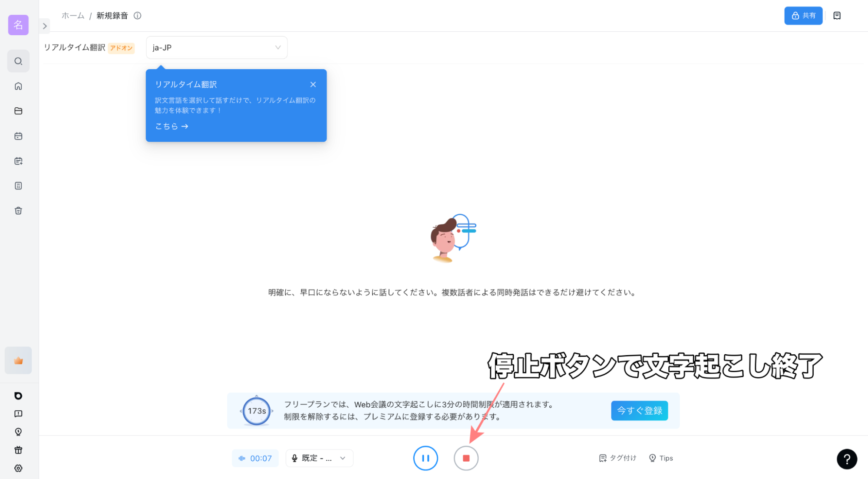Expand the collapsed sidebar with the chevron
The width and height of the screenshot is (868, 479).
pos(45,26)
